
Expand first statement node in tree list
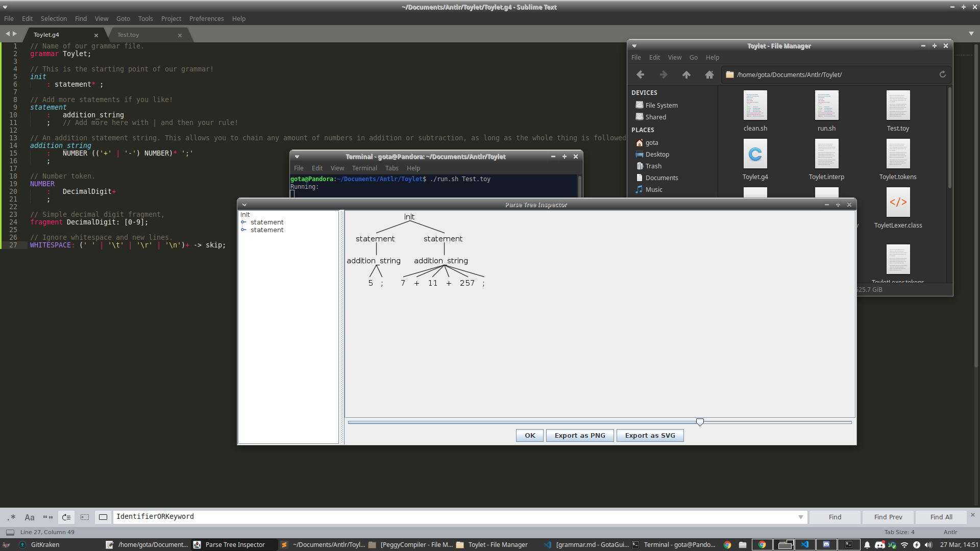[x=244, y=222]
